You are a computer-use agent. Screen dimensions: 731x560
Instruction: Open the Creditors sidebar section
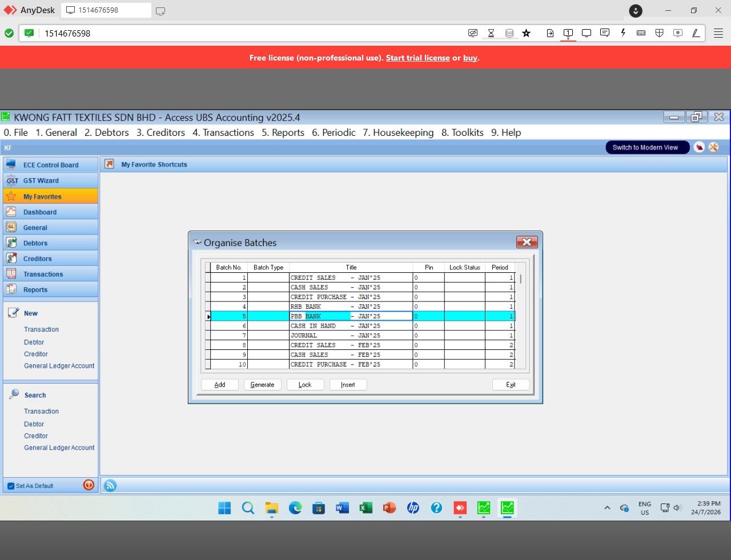51,259
